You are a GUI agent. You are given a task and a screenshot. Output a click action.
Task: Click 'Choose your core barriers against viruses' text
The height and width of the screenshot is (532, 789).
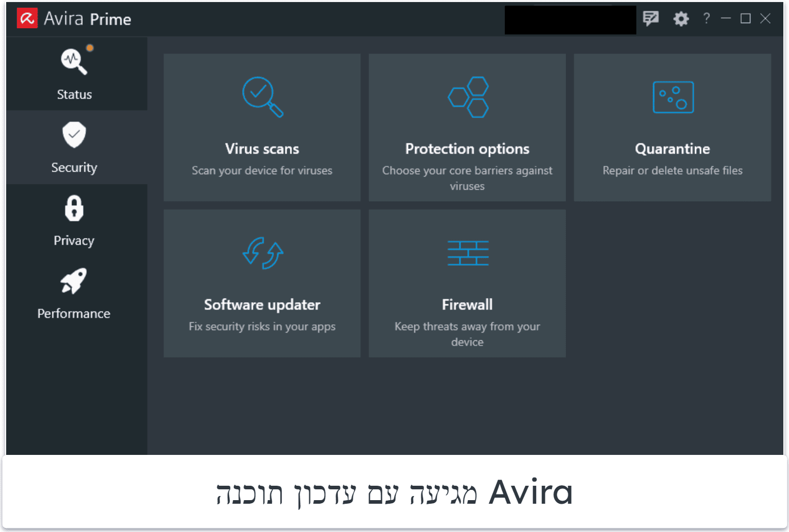(467, 178)
